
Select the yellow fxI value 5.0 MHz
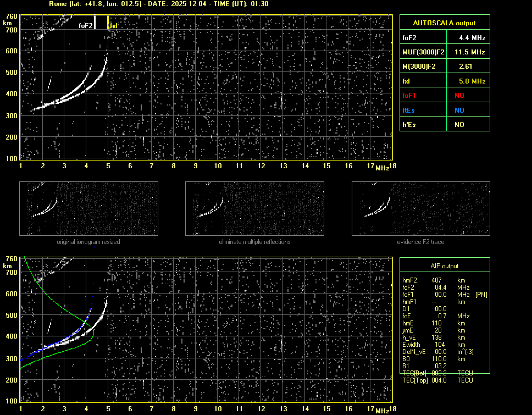(x=472, y=81)
